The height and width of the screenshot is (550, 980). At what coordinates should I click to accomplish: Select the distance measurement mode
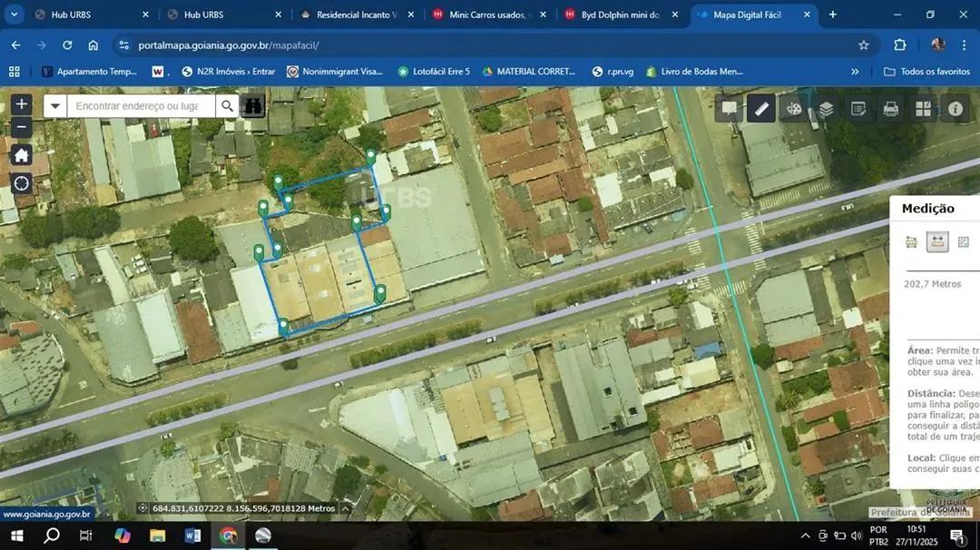click(937, 241)
